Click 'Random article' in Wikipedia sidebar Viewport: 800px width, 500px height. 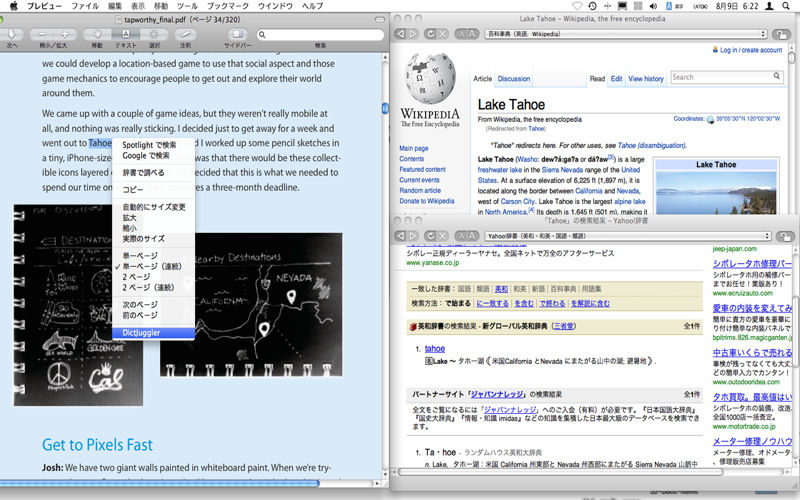[x=420, y=190]
